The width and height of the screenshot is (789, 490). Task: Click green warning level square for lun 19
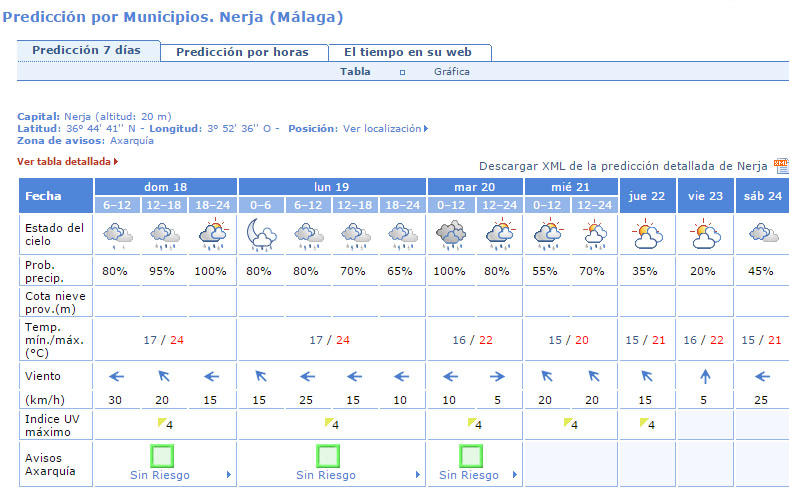(x=328, y=457)
